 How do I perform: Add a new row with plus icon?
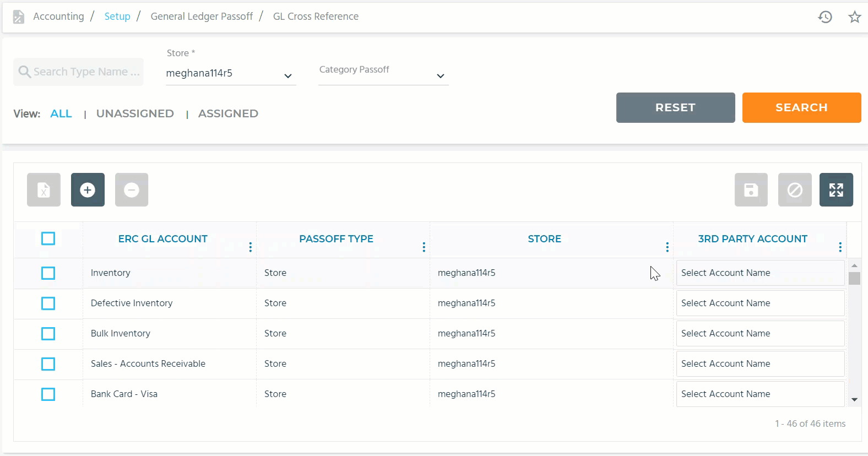88,190
